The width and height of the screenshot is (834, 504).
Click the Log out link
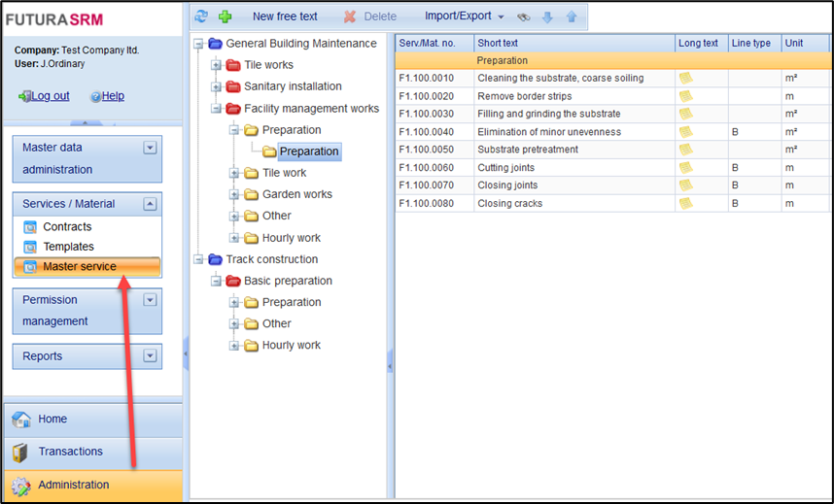pos(50,96)
